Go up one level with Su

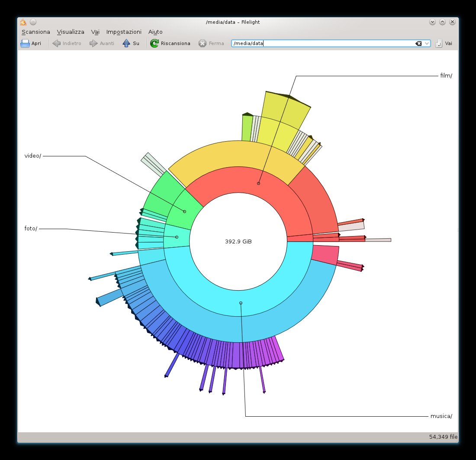126,43
